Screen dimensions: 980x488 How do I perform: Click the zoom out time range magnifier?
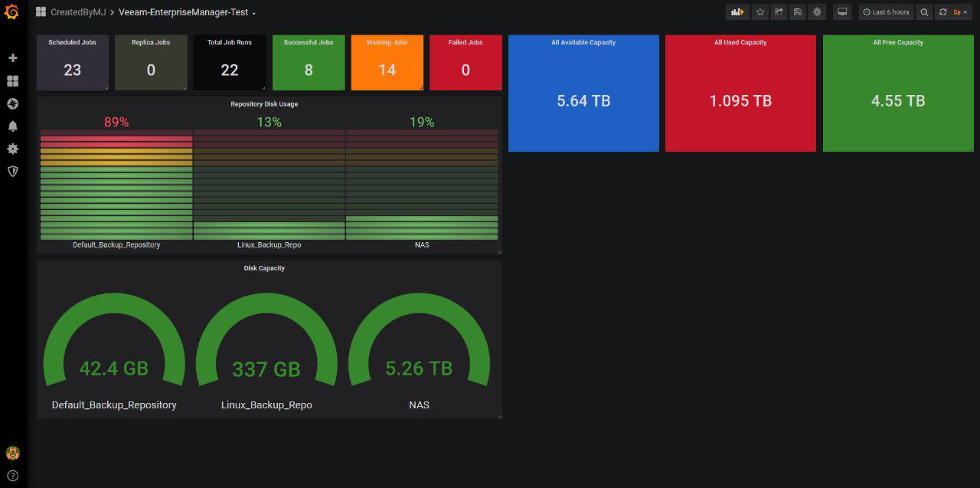point(924,12)
